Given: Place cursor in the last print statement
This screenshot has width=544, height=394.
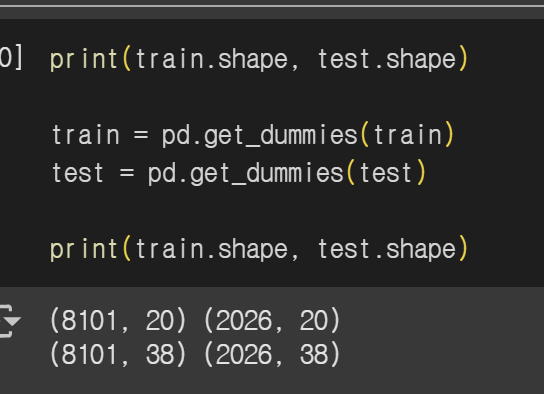Looking at the screenshot, I should (259, 249).
